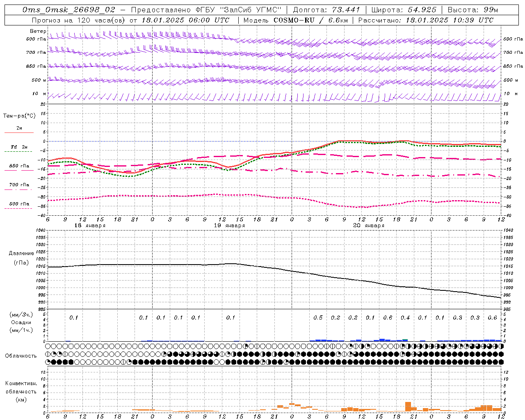The height and width of the screenshot is (420, 525).
Task: Click the (км) unit label under convective cloudiness
Action: coord(21,399)
